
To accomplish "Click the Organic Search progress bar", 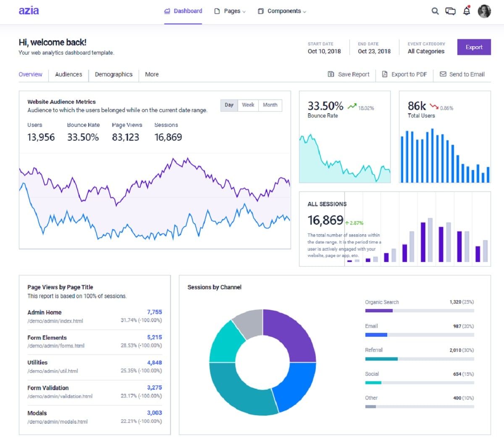I will click(x=419, y=310).
